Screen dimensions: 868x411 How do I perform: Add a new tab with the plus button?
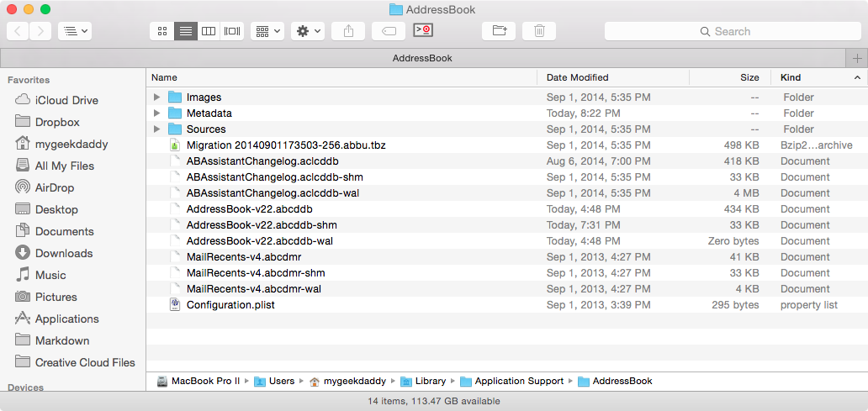point(857,57)
